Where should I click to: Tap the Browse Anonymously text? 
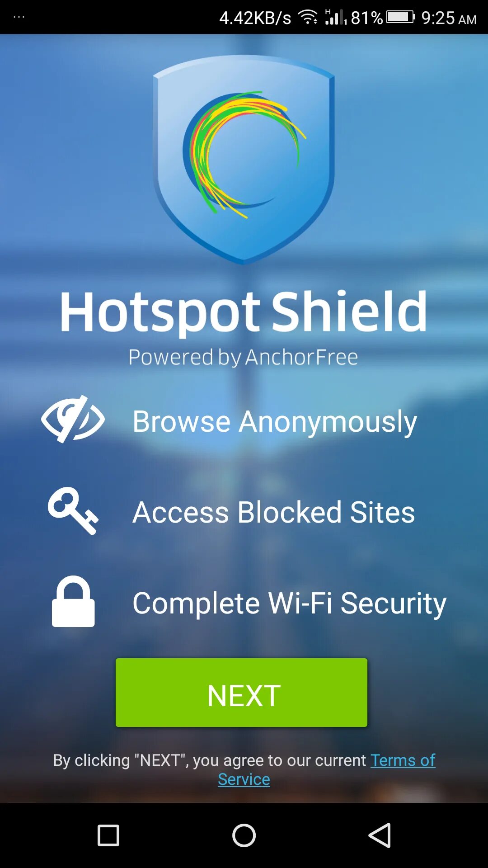click(x=275, y=421)
